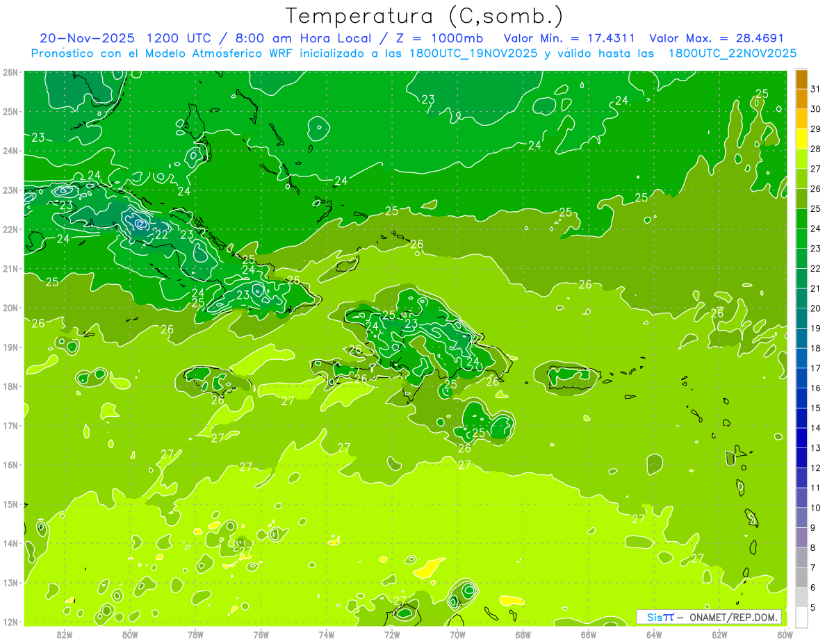834x644 pixels.
Task: Click the blue "SisTT" logo text
Action: click(660, 617)
